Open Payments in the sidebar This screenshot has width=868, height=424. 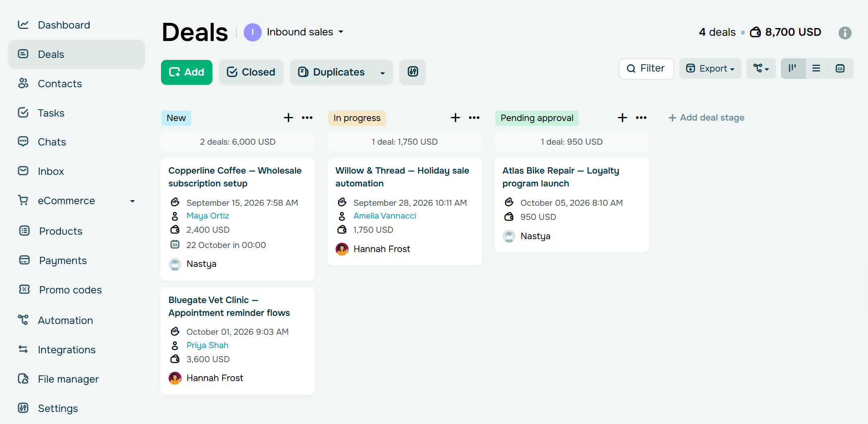coord(76,260)
